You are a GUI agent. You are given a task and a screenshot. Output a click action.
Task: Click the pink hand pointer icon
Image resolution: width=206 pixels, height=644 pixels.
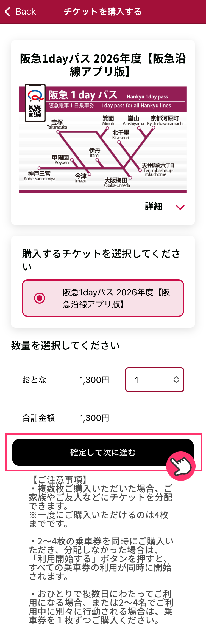[181, 466]
